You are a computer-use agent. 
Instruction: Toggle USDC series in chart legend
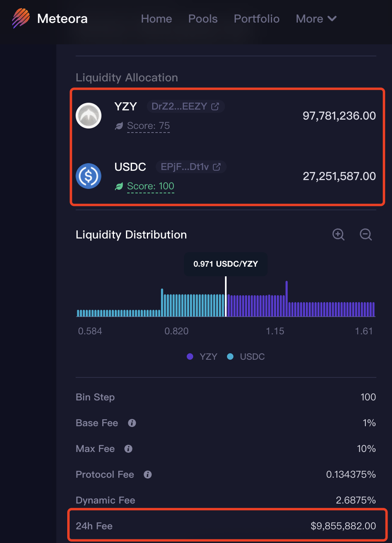coord(246,356)
